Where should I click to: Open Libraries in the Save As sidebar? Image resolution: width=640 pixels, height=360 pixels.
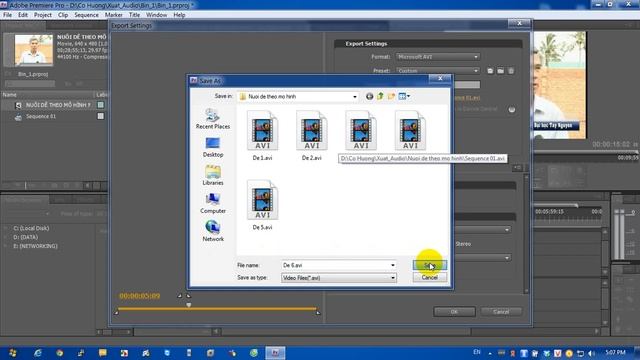pos(213,175)
